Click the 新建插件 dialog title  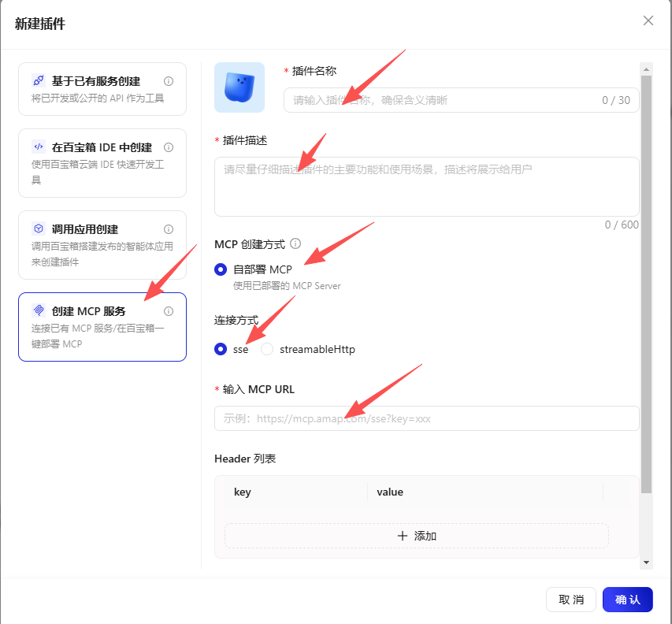pos(40,24)
